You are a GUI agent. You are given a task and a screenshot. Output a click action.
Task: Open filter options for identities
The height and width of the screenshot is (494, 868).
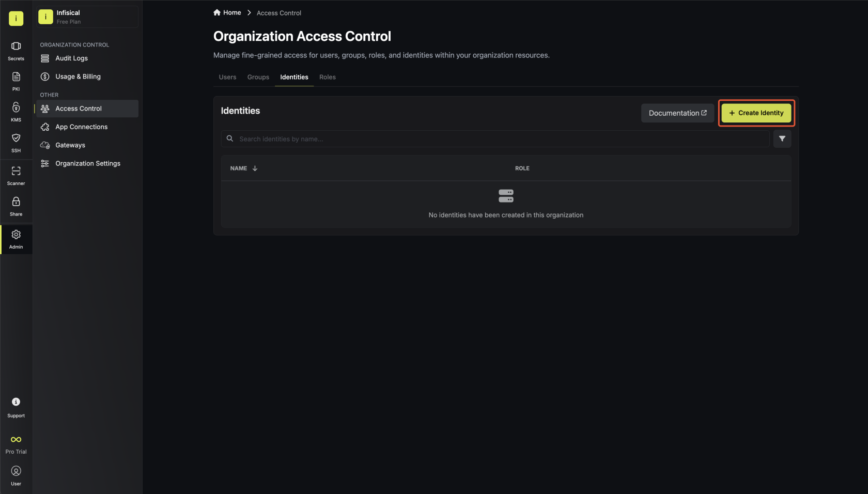(782, 138)
